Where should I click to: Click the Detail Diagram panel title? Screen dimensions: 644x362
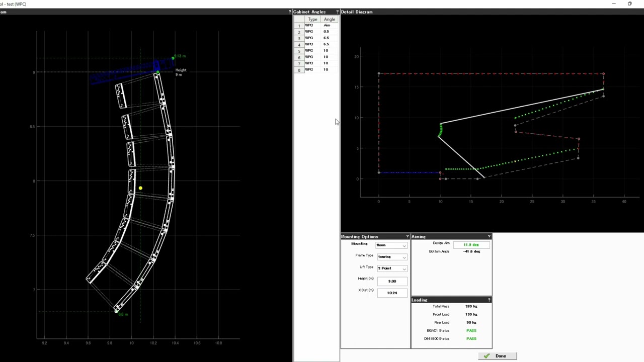pos(357,12)
